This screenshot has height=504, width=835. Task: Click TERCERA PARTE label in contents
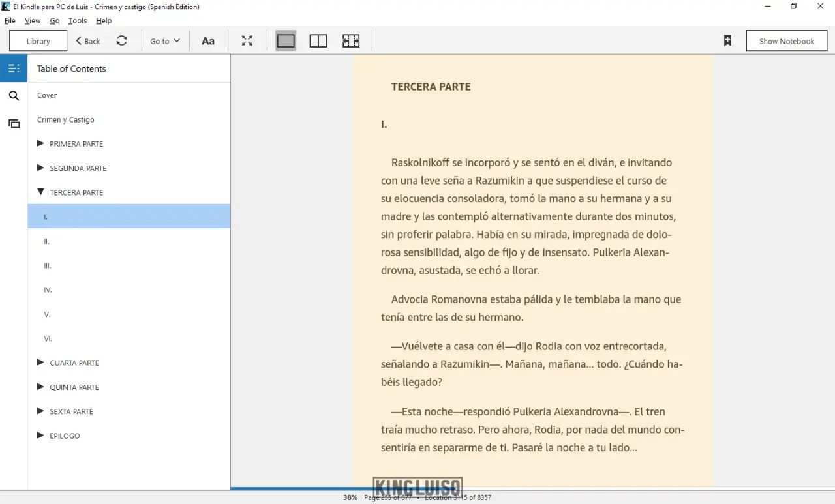coord(76,192)
